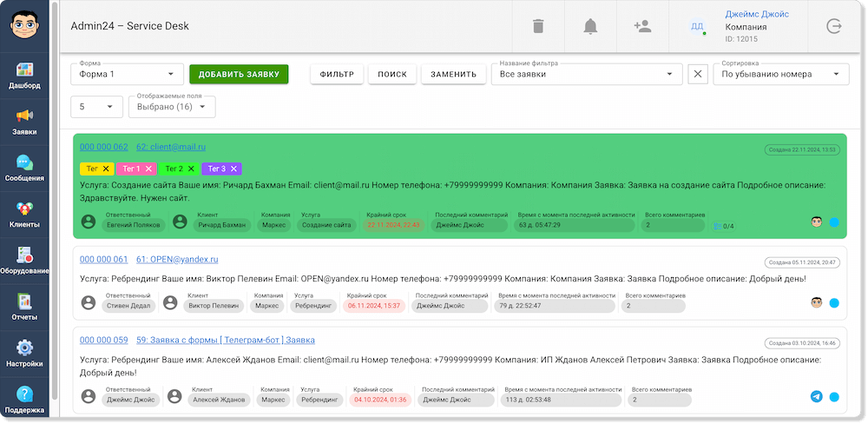Remove Тег 1 pink tag
The height and width of the screenshot is (424, 868).
148,169
